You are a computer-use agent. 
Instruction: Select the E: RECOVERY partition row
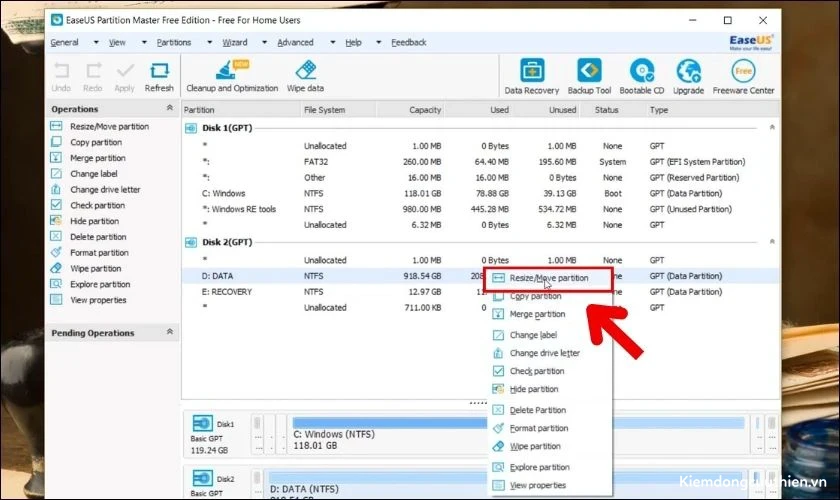coord(480,292)
